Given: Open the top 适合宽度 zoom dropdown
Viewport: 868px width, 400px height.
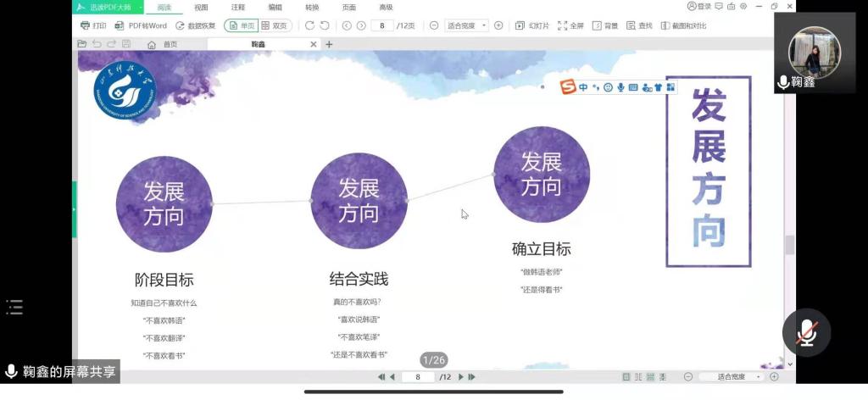Looking at the screenshot, I should pos(466,25).
